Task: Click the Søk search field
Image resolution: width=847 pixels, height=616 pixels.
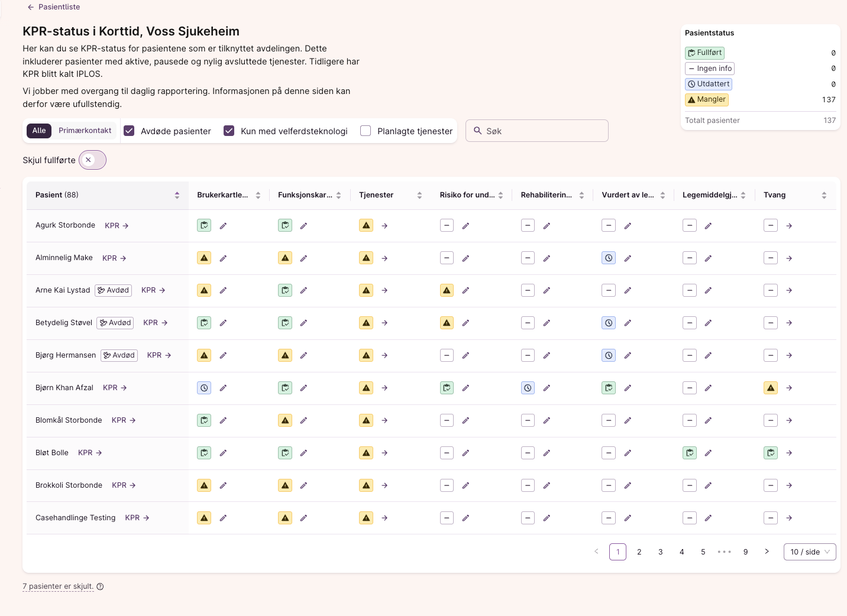Action: [x=537, y=131]
